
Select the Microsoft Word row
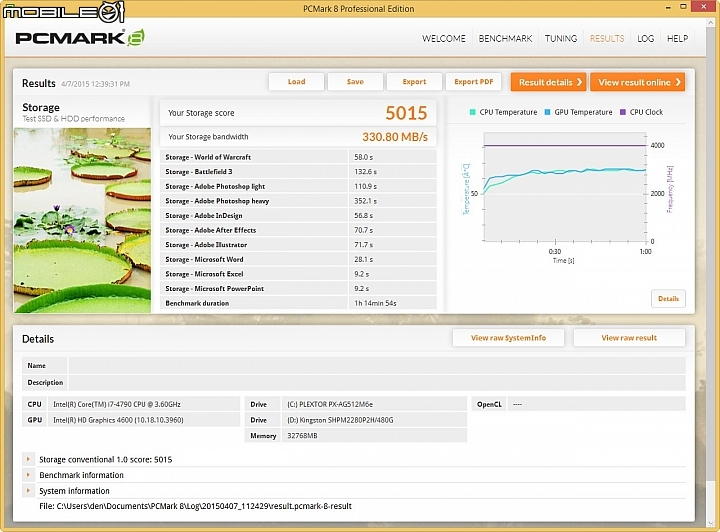pyautogui.click(x=298, y=259)
